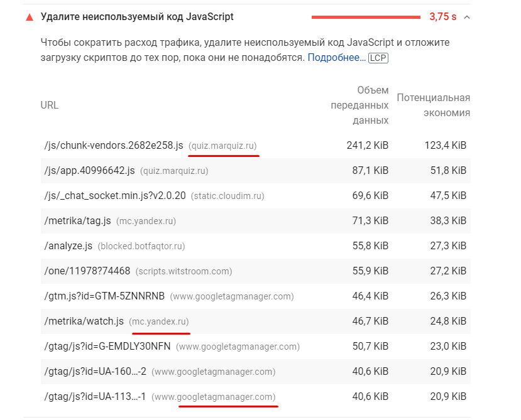Viewport: 521px width, 420px height.
Task: Open the /gtag/js?id=UA-160…-2 URL
Action: pos(95,371)
